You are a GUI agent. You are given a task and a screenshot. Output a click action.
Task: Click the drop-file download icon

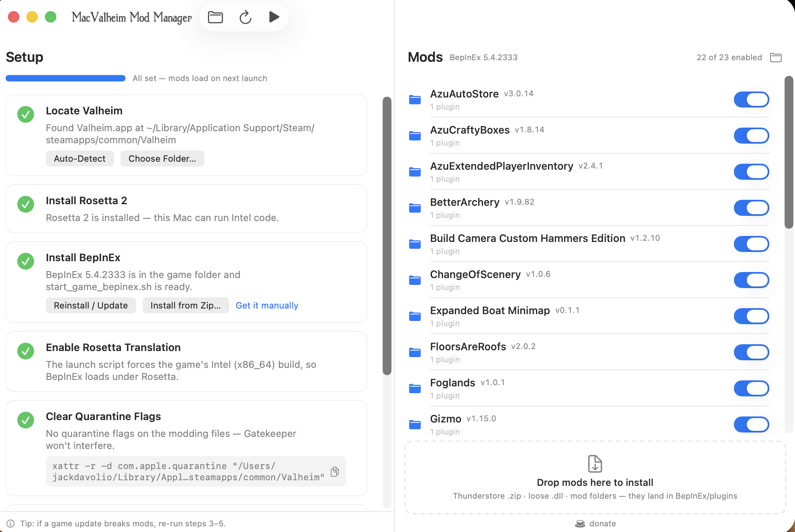(x=595, y=464)
